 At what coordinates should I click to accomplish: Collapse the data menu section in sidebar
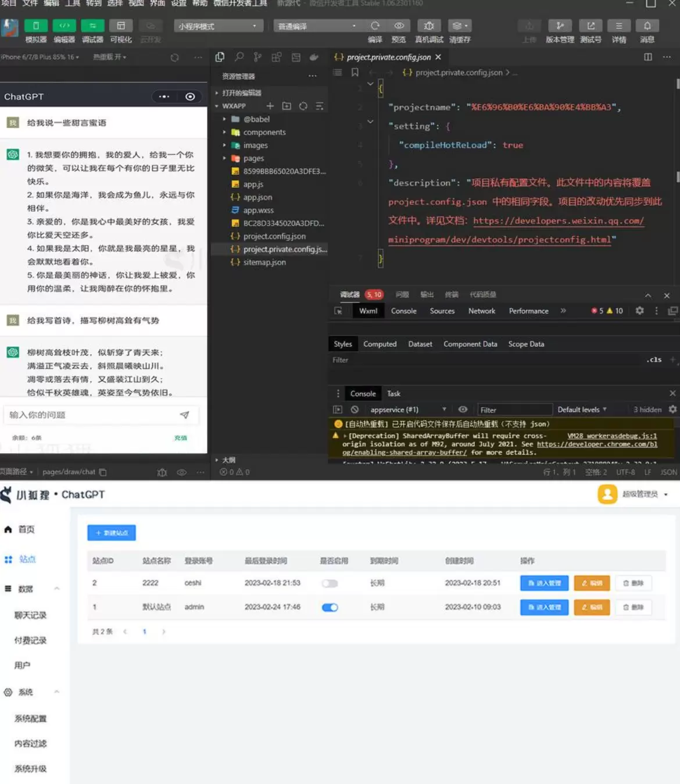click(x=57, y=589)
